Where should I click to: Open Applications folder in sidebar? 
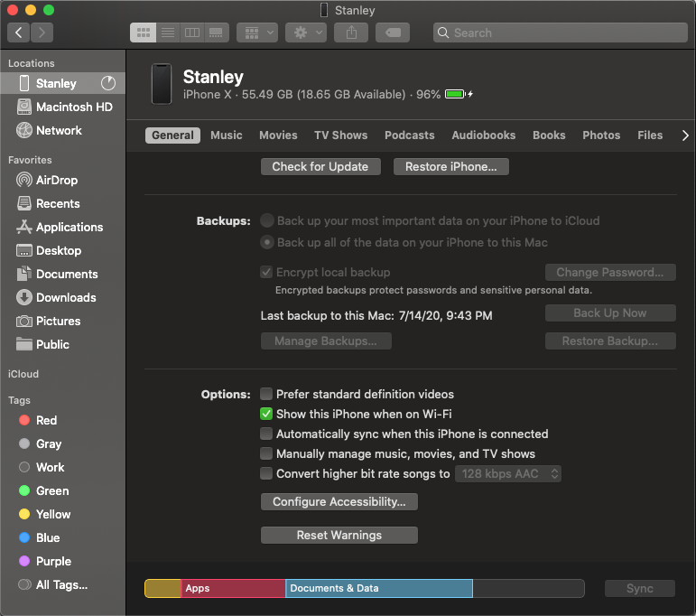62,227
